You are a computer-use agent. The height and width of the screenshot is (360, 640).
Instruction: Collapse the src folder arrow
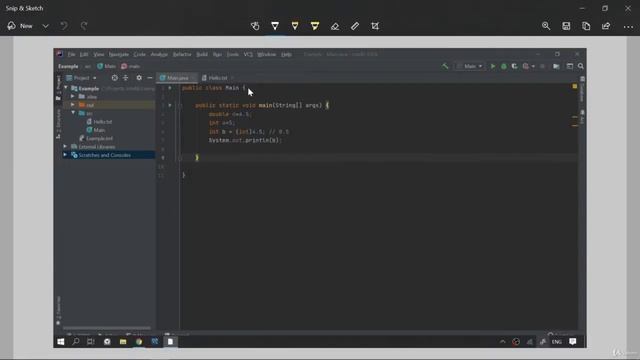(x=73, y=113)
